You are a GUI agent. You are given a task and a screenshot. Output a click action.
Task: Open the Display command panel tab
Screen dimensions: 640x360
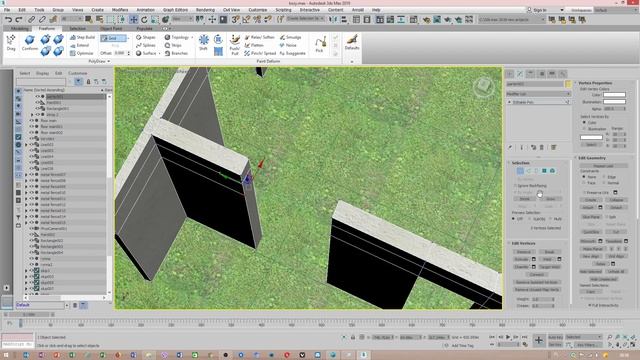(552, 74)
